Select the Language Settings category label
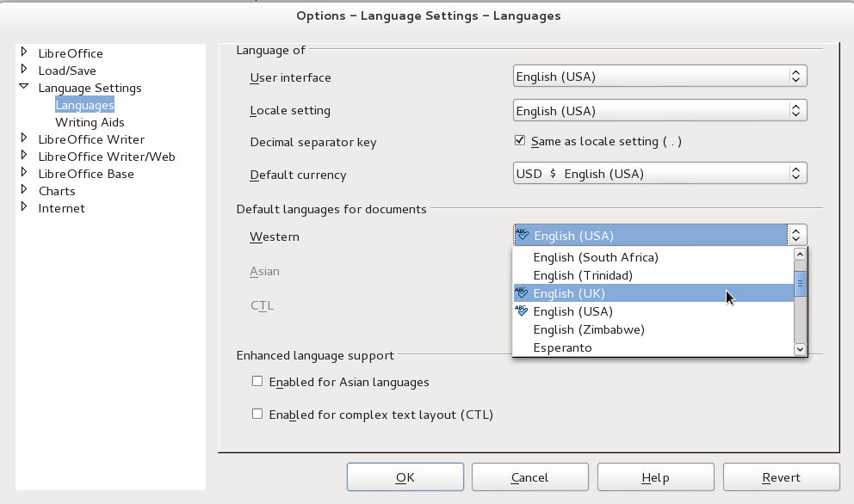Screen dimensions: 854x504 [90, 89]
